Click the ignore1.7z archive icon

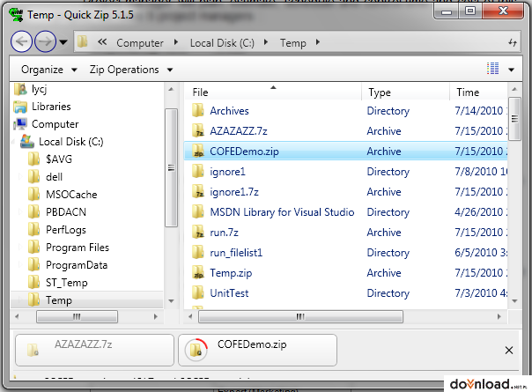click(198, 192)
